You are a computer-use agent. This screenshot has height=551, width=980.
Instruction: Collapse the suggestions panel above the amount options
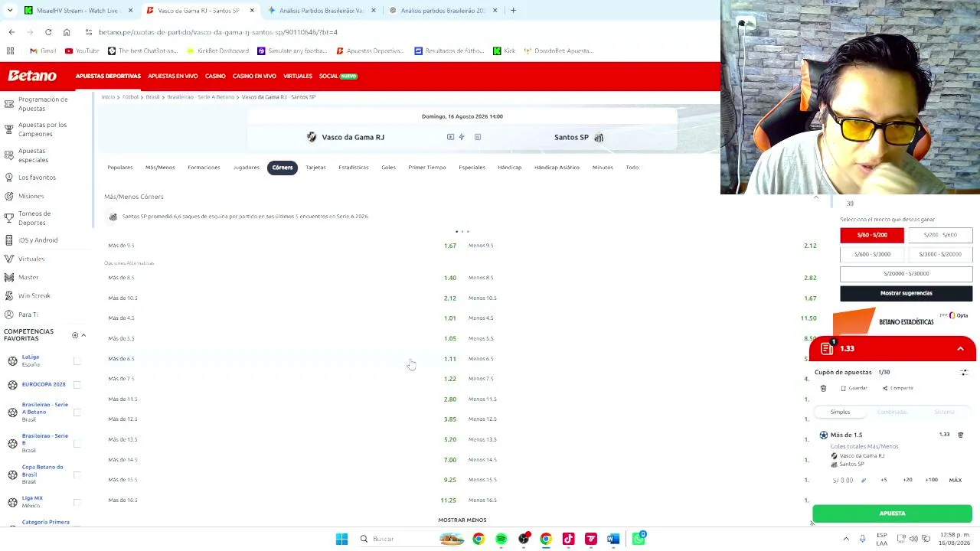815,198
